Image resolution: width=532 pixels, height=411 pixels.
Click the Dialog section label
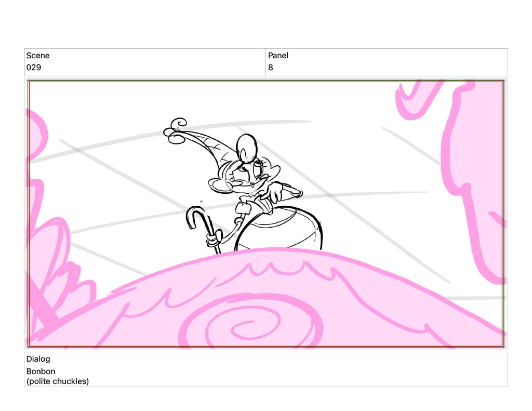tap(38, 359)
